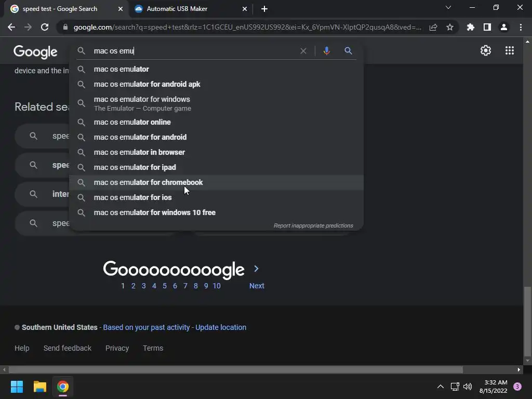
Task: Pick 'mac os emulator online' suggestion
Action: click(217, 122)
